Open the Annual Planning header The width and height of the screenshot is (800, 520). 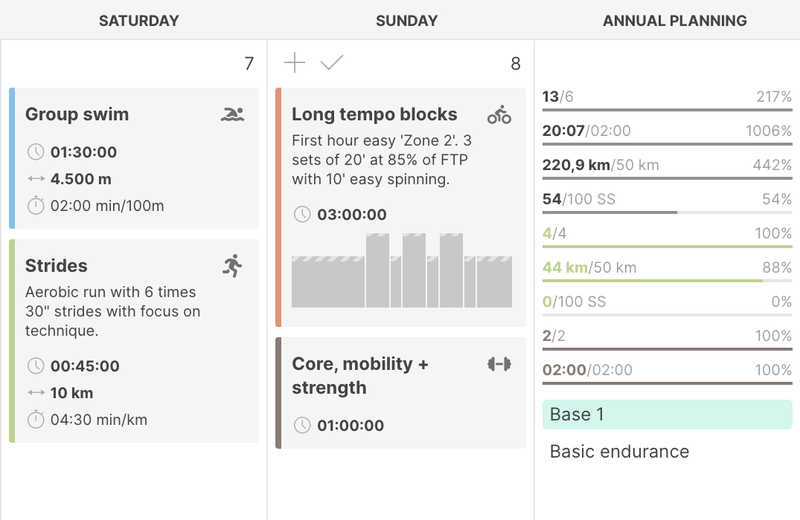tap(675, 20)
